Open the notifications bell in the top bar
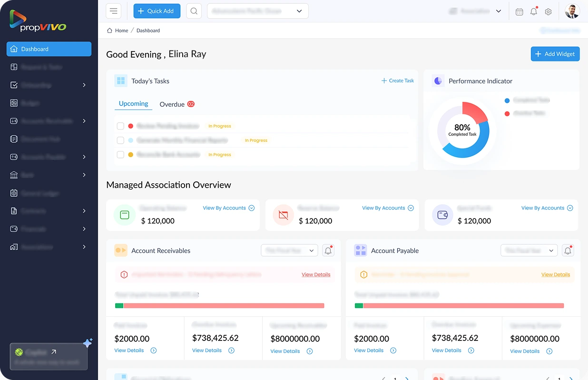The width and height of the screenshot is (588, 380). pos(533,11)
